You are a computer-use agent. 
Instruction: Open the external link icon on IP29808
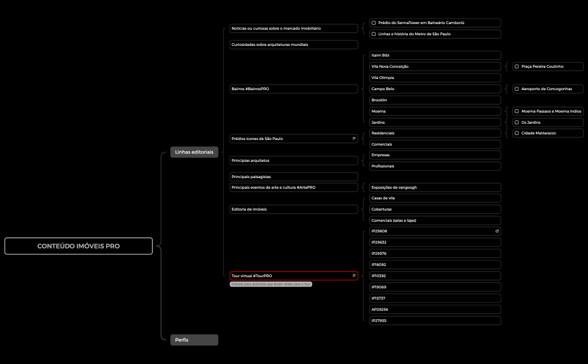(x=497, y=231)
